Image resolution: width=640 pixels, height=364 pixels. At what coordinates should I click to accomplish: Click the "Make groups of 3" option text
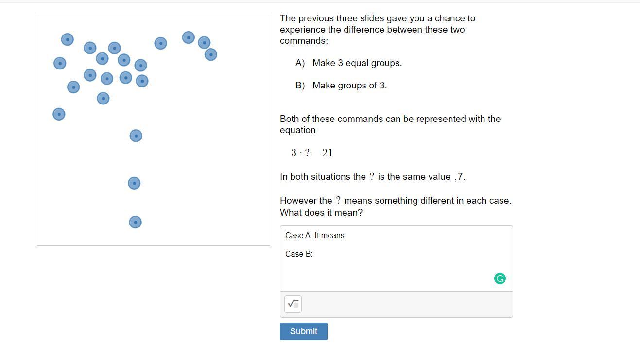[x=349, y=86]
